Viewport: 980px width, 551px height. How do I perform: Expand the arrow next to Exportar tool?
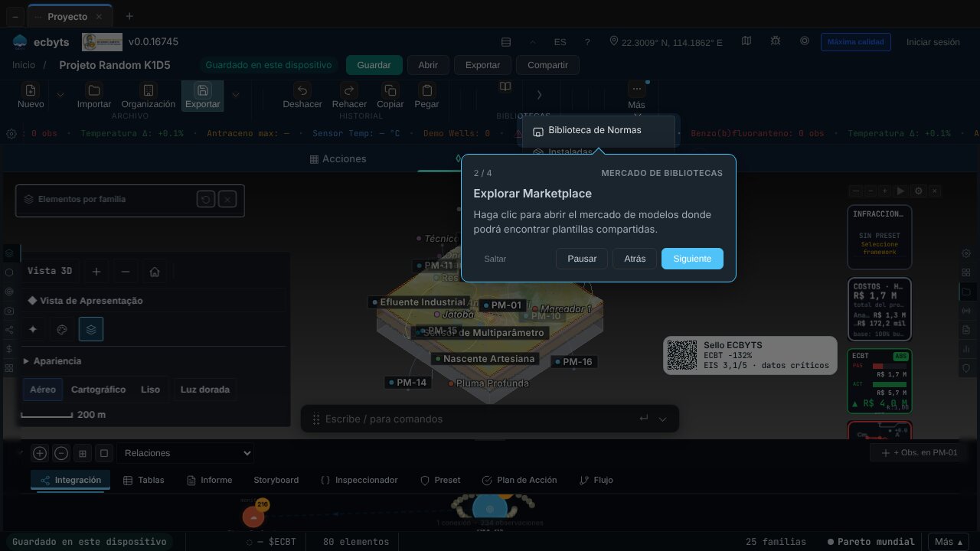[236, 95]
